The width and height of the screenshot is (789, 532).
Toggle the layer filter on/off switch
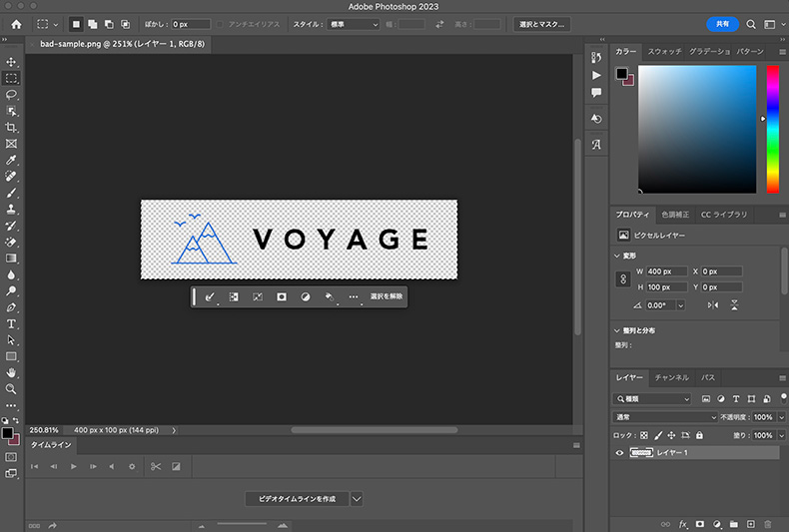783,398
